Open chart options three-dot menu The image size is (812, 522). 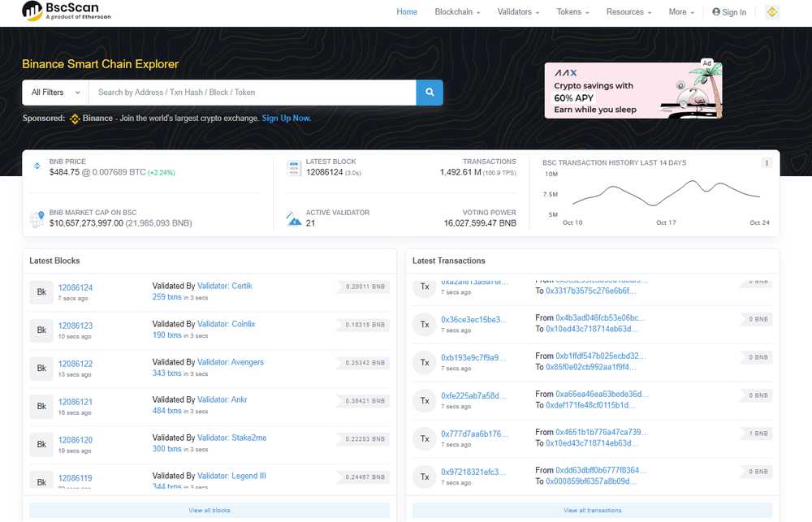pos(766,163)
